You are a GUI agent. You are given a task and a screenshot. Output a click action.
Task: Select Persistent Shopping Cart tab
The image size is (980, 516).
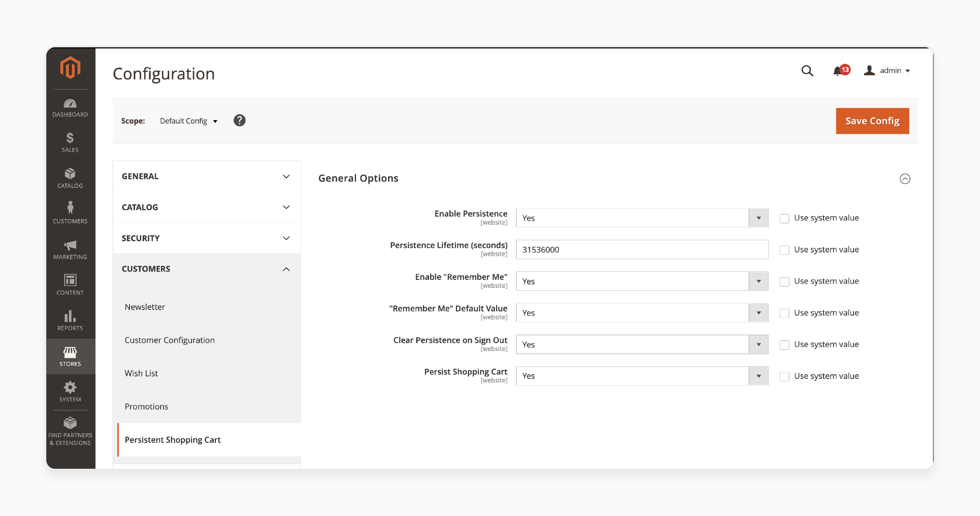click(x=209, y=440)
